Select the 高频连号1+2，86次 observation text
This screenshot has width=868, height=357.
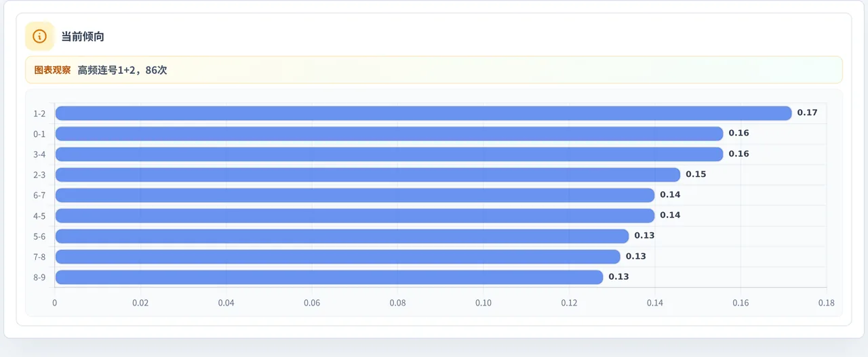point(122,70)
